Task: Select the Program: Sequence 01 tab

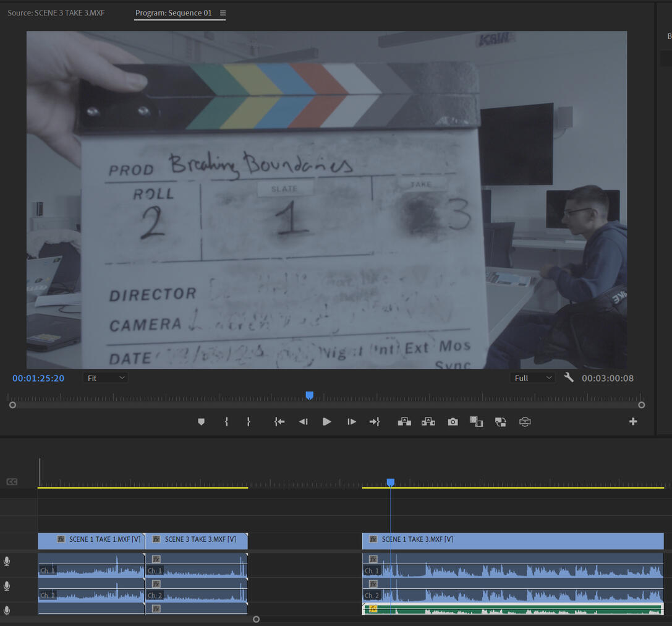Action: click(x=174, y=13)
